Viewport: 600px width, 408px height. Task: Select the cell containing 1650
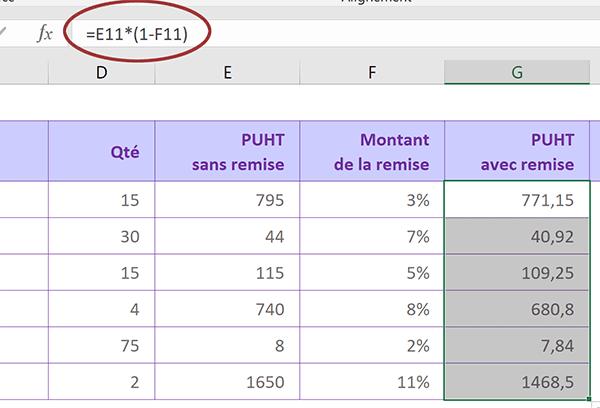pos(227,382)
